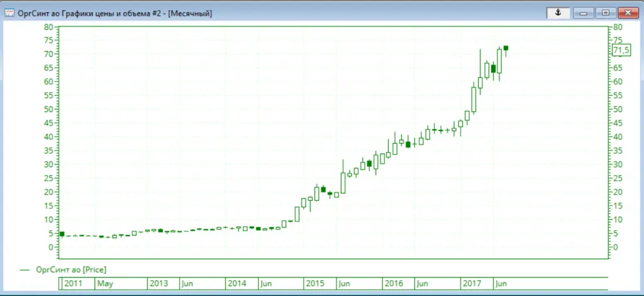Viewport: 644px width, 296px height.
Task: Click the latest filled candle near 72
Action: pyautogui.click(x=506, y=48)
